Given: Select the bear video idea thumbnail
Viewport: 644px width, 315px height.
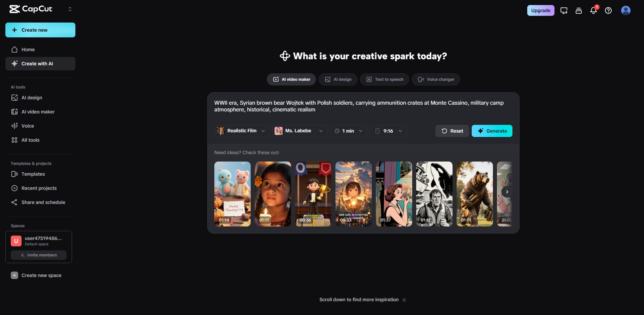Looking at the screenshot, I should 474,194.
